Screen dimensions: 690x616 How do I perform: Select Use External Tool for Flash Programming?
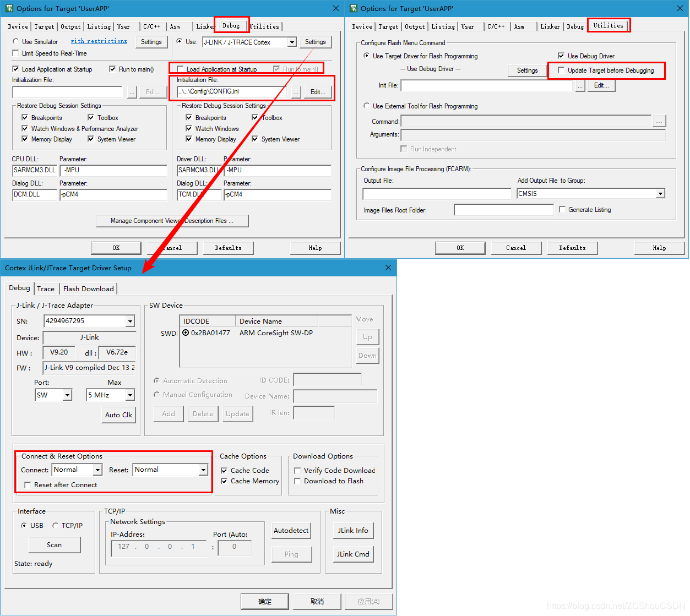click(x=367, y=106)
